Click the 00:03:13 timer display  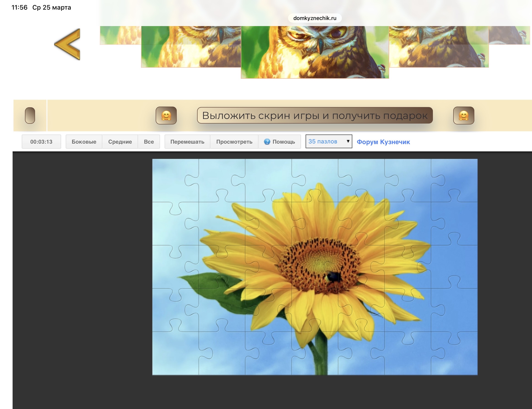click(x=41, y=142)
